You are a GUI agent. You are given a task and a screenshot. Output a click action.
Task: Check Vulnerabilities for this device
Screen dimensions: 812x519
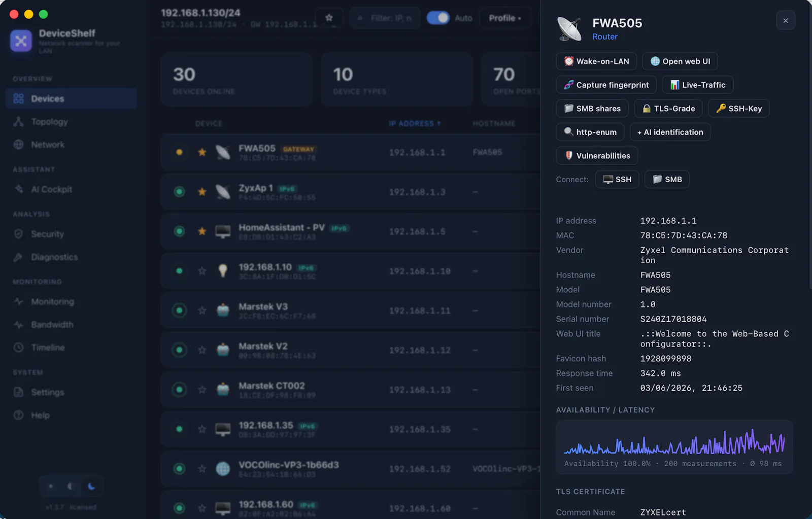click(x=597, y=156)
